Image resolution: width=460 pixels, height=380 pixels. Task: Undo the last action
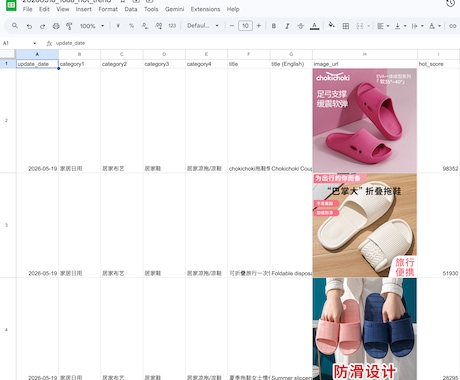point(29,26)
